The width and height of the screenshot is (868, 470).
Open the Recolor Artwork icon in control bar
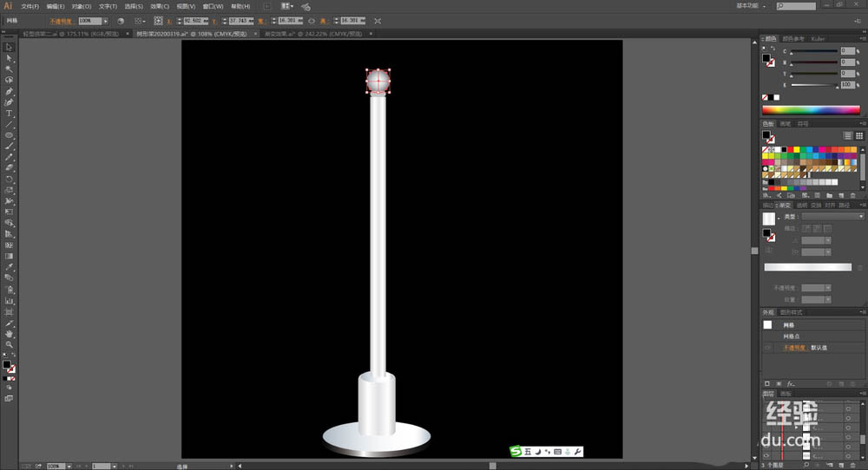click(121, 21)
